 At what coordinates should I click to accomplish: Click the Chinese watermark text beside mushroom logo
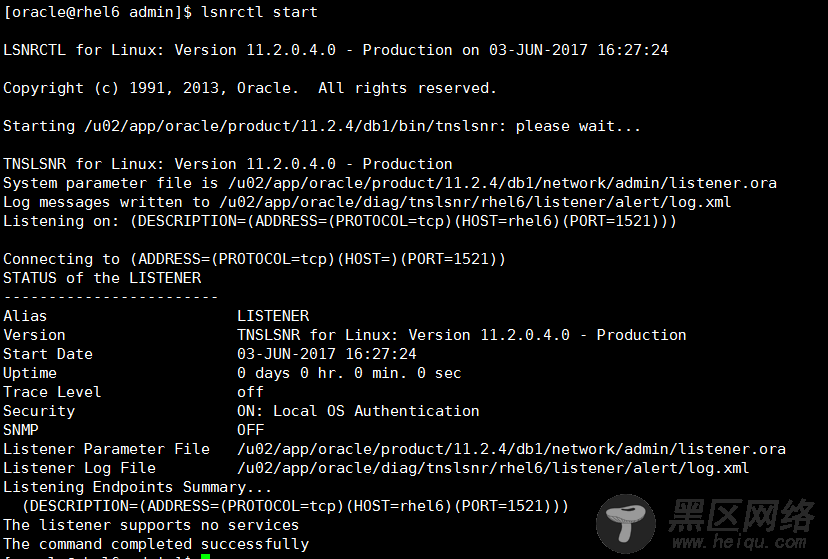[x=741, y=515]
